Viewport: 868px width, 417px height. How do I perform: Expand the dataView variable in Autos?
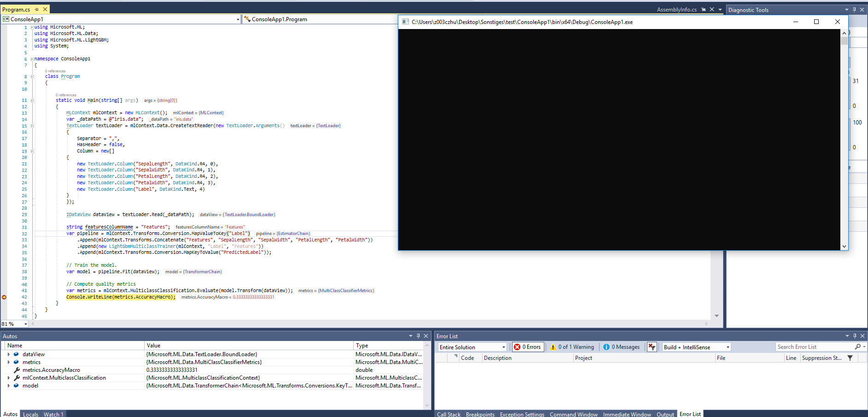point(9,354)
